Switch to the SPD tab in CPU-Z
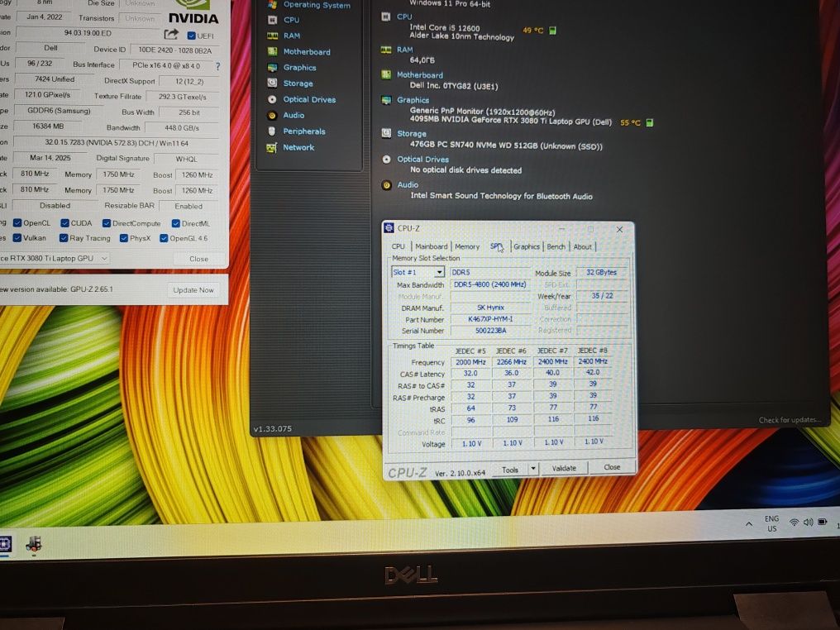The image size is (840, 630). 497,246
